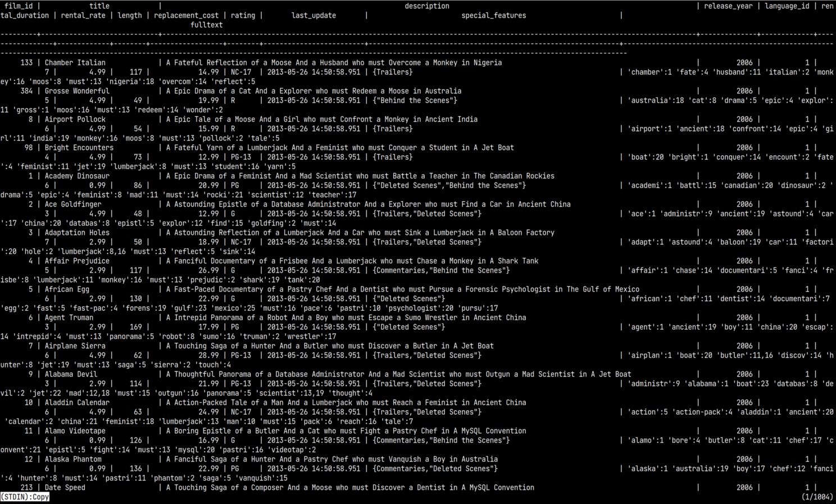Click the replacement_cost column header
The image size is (836, 504).
pos(187,16)
